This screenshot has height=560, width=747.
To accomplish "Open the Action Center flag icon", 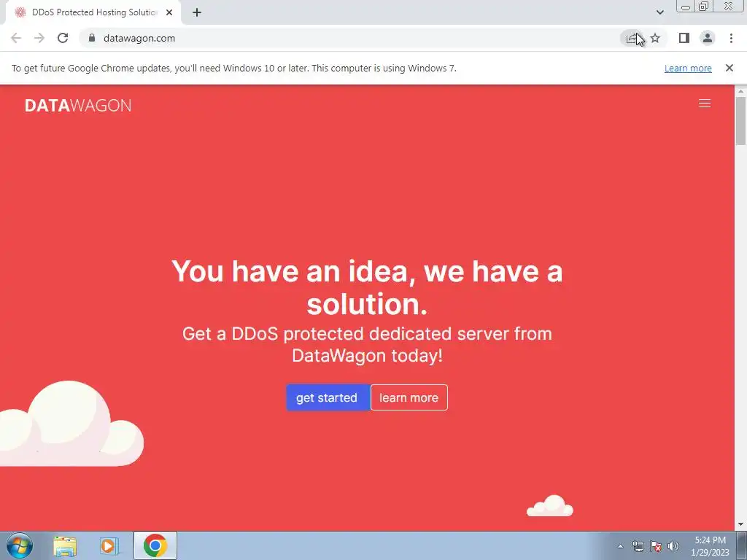I will [x=656, y=546].
